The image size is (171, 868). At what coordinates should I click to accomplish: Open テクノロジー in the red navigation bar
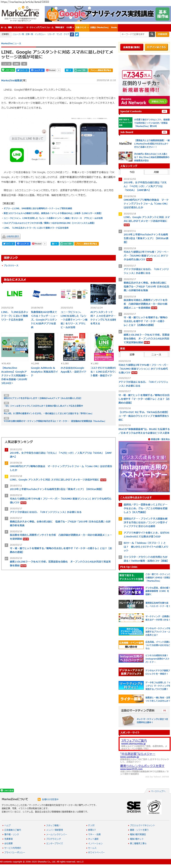tap(19, 28)
